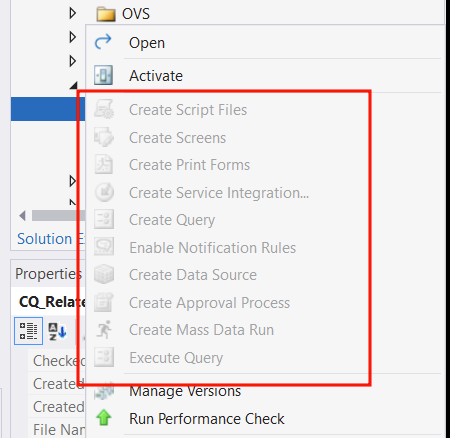The height and width of the screenshot is (438, 450).
Task: Expand the OVS folder tree node
Action: 72,13
